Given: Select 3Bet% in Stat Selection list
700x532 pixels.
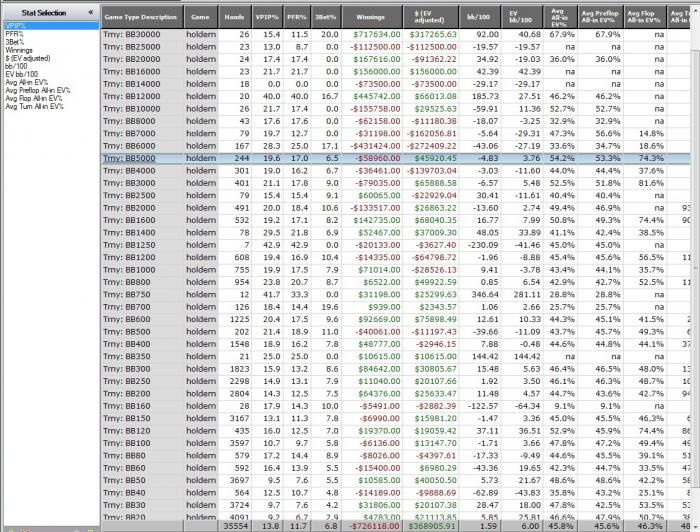Looking at the screenshot, I should [x=14, y=42].
